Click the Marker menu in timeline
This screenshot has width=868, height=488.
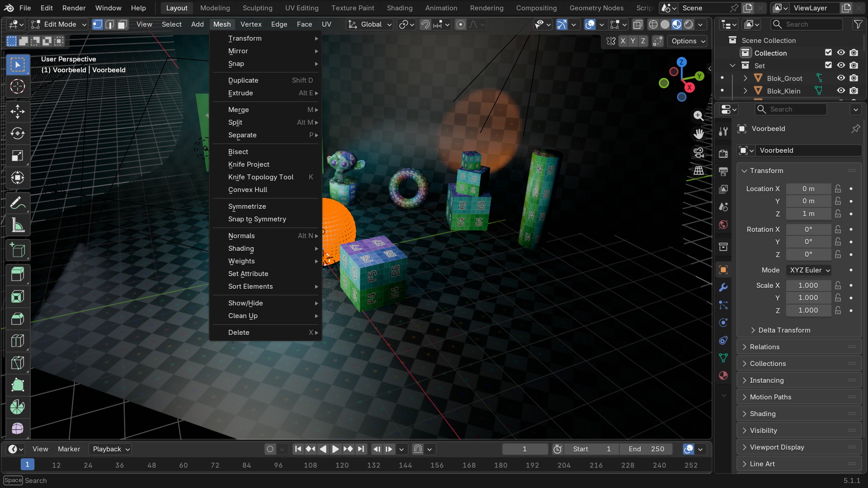pyautogui.click(x=69, y=449)
